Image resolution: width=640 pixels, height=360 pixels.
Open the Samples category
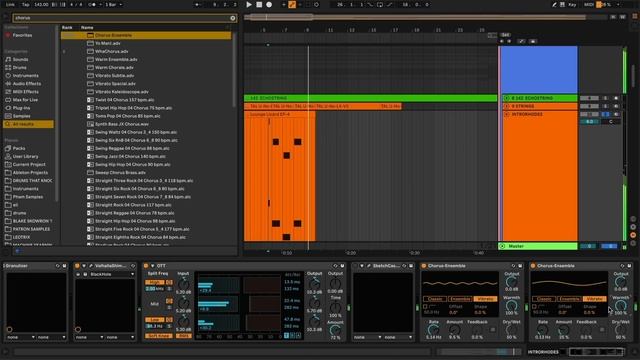coord(21,116)
